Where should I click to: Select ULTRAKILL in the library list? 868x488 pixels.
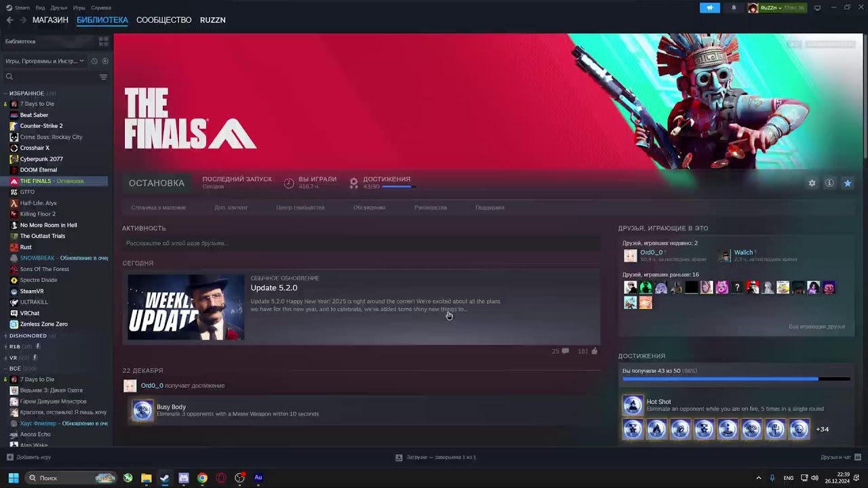coord(34,302)
